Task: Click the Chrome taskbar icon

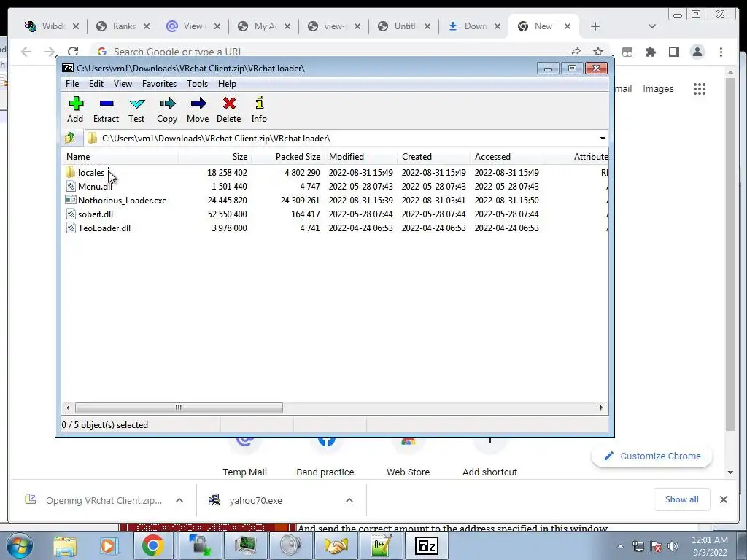Action: 153,545
